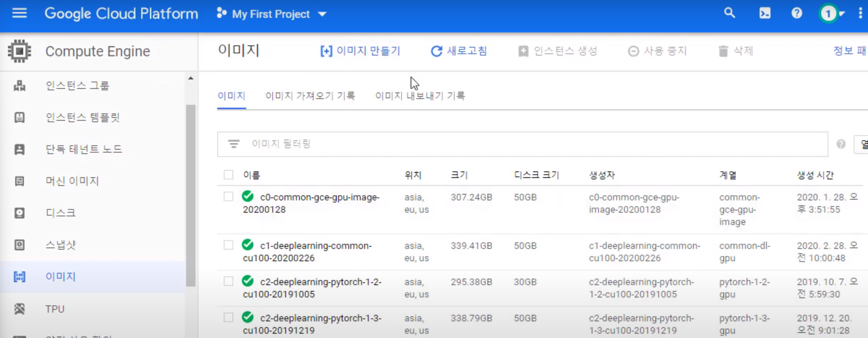
Task: Click the search magnifier icon
Action: tap(729, 13)
